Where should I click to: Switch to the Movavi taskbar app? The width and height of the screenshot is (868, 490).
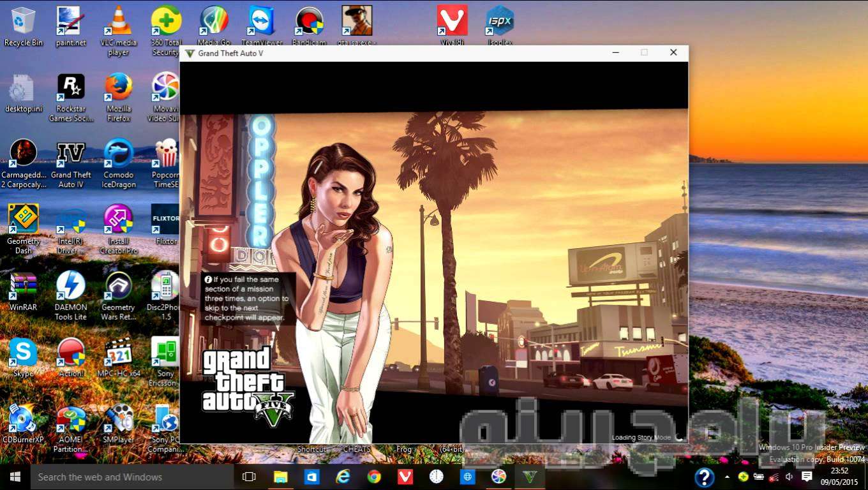point(498,477)
